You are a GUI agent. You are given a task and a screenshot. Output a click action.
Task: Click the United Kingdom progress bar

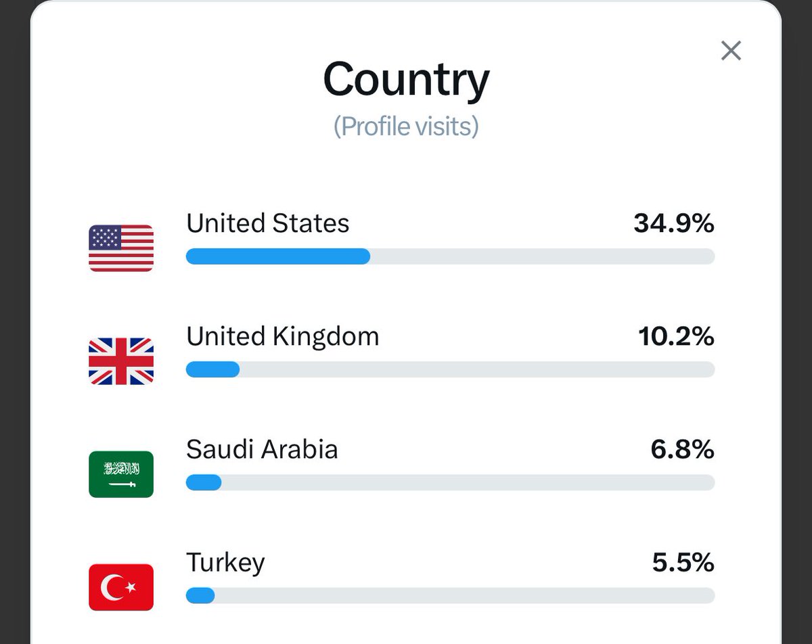pyautogui.click(x=450, y=369)
